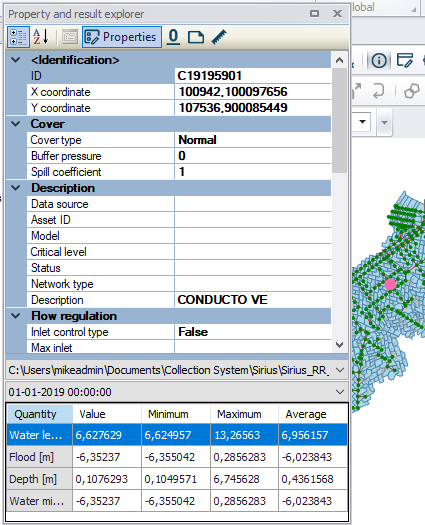Collapse the Description category
The width and height of the screenshot is (425, 525).
[x=16, y=188]
